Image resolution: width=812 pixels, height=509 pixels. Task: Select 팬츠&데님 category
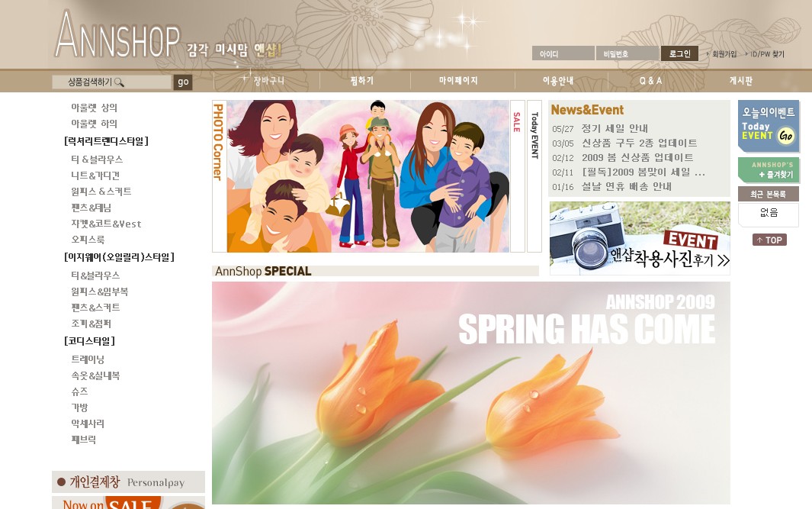(91, 208)
